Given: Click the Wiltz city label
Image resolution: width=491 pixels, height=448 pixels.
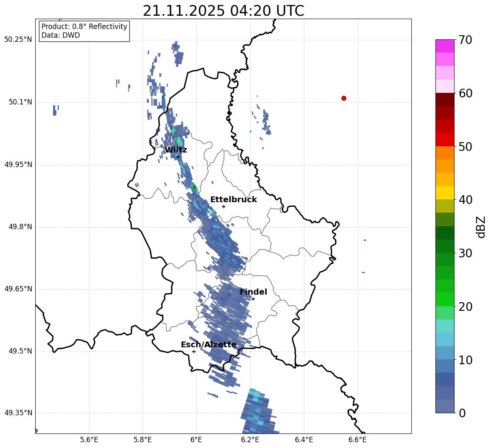Looking at the screenshot, I should (x=176, y=150).
